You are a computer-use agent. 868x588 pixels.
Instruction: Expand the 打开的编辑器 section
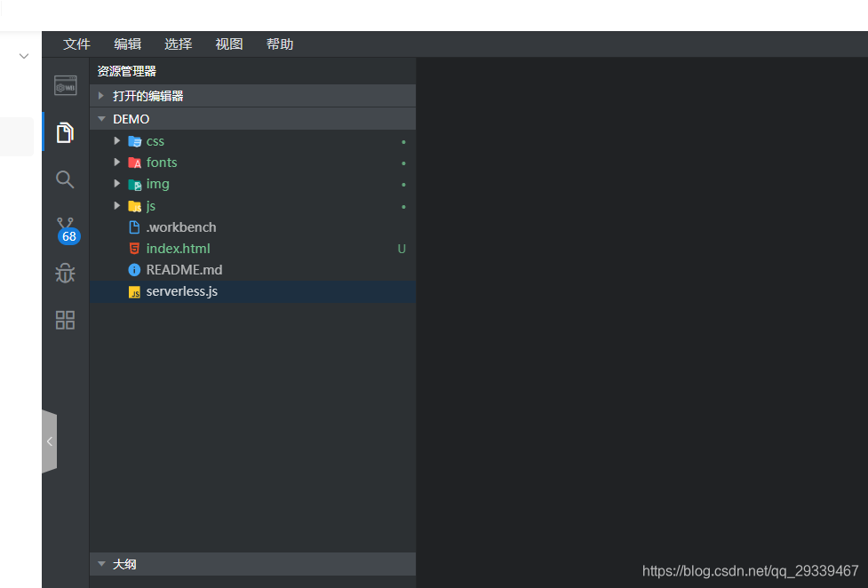coord(101,95)
